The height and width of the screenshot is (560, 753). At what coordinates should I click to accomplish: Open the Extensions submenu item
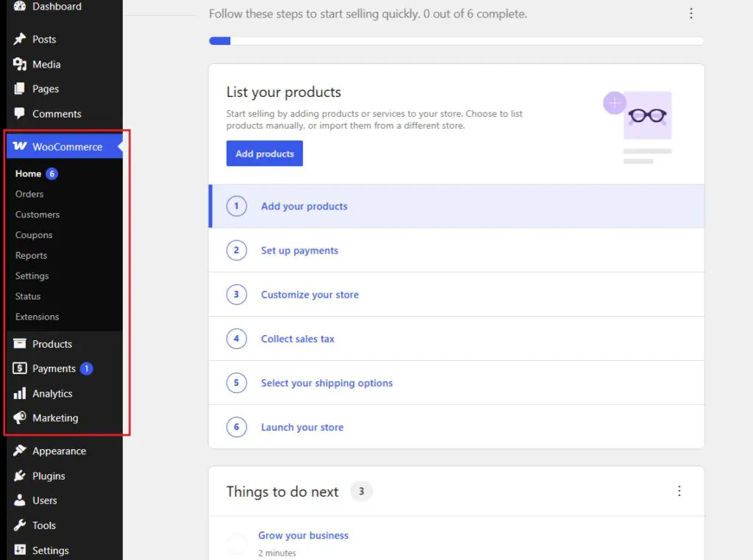pyautogui.click(x=37, y=317)
